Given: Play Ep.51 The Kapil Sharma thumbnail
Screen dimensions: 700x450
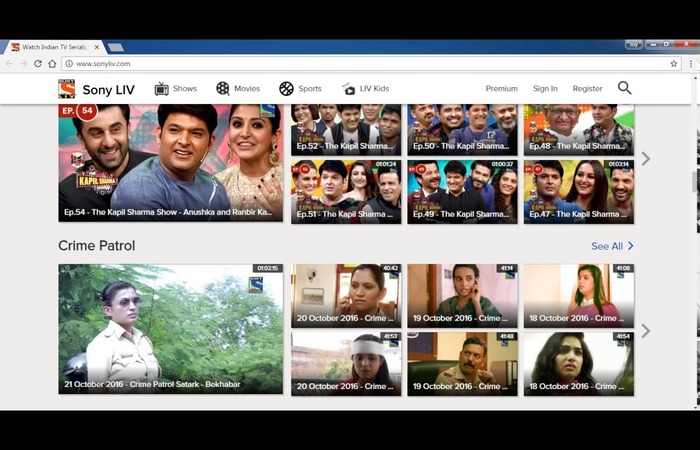Looking at the screenshot, I should [x=346, y=192].
